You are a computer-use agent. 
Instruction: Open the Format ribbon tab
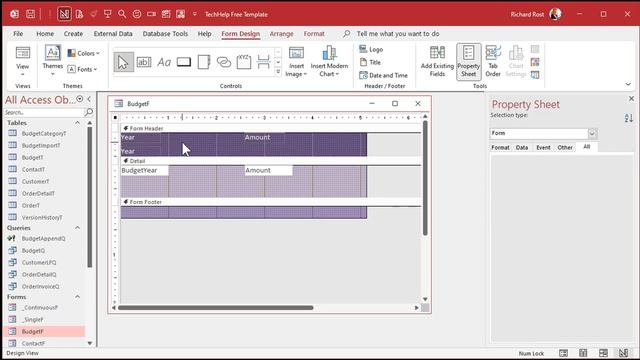pyautogui.click(x=314, y=34)
